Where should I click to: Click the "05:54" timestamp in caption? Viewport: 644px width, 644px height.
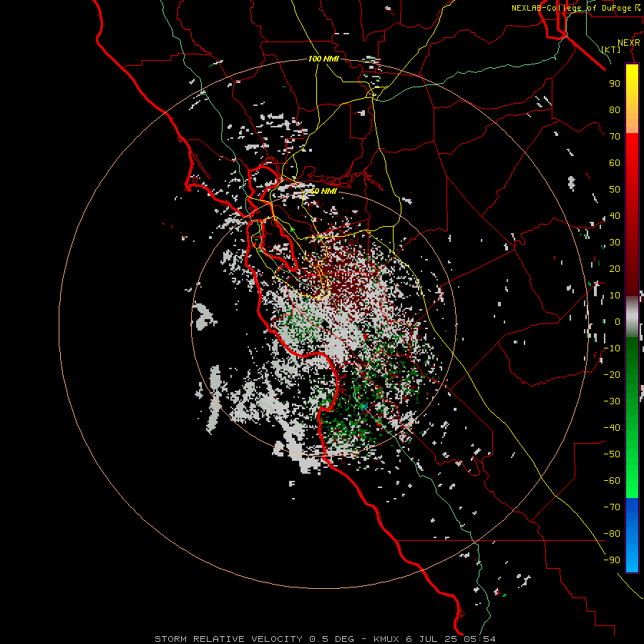[x=479, y=639]
